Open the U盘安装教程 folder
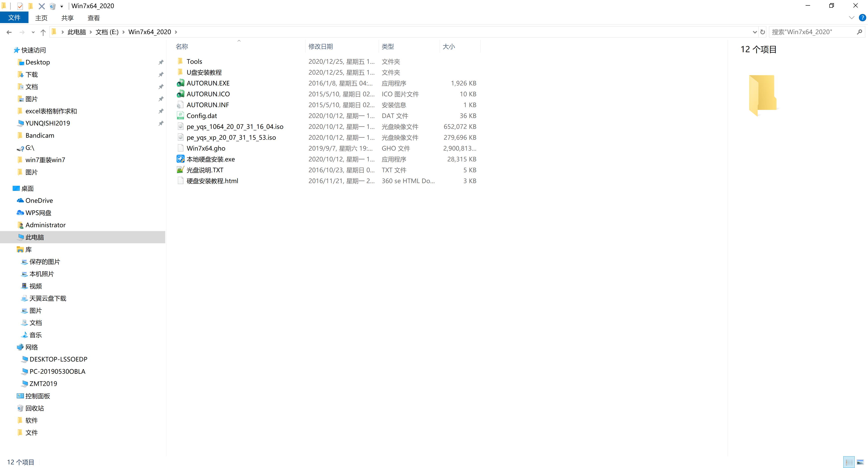 click(205, 72)
